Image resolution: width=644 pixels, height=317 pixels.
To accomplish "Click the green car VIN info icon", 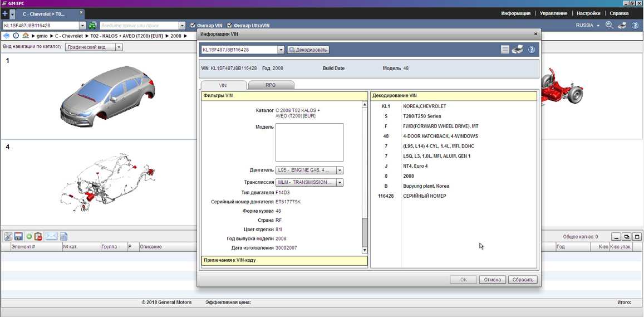I will pyautogui.click(x=92, y=26).
